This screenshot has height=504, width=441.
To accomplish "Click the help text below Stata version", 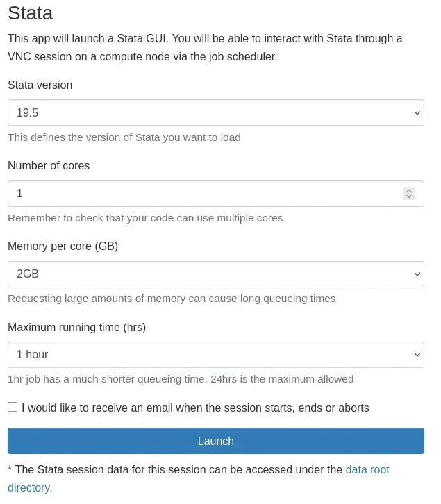I will click(x=124, y=137).
